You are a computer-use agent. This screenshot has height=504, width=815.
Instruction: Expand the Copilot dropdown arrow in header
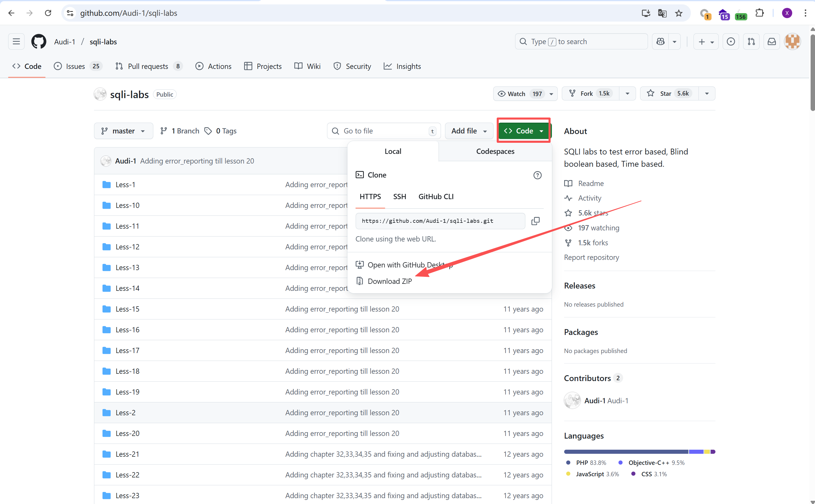(x=674, y=42)
